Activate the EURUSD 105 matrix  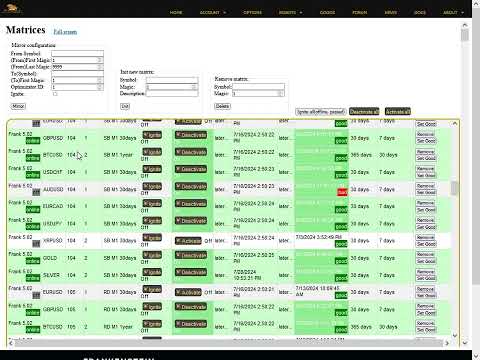click(x=188, y=292)
